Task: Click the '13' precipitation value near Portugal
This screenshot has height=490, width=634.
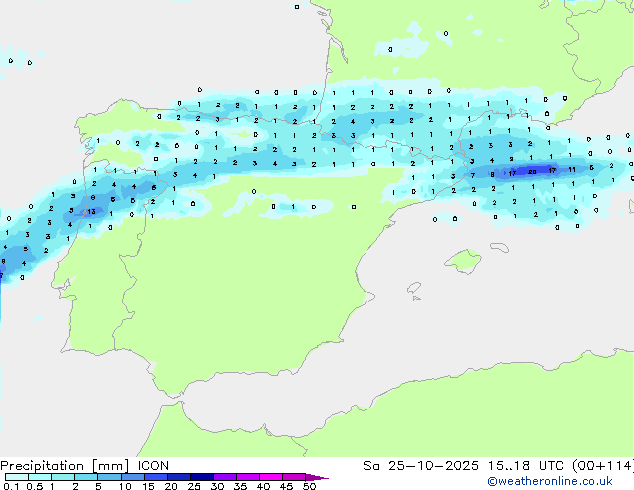Action: (91, 211)
